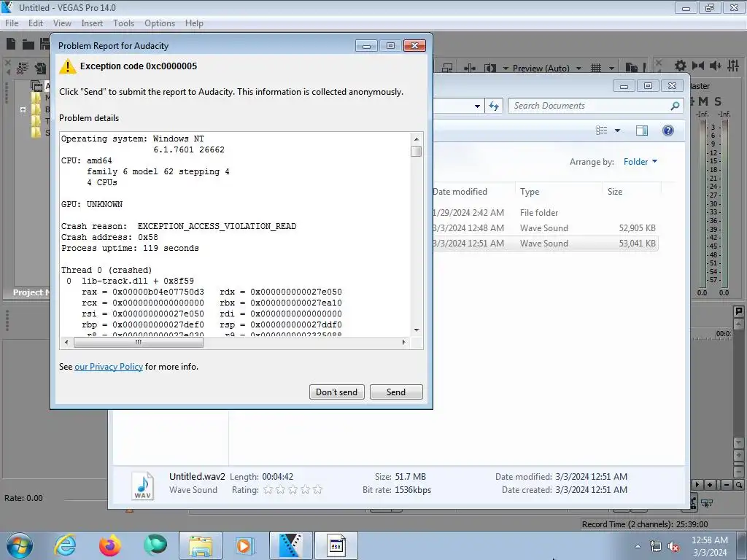Click the copy snapshot icon in preview toolbar
Viewport: 747px width, 560px height.
point(632,68)
